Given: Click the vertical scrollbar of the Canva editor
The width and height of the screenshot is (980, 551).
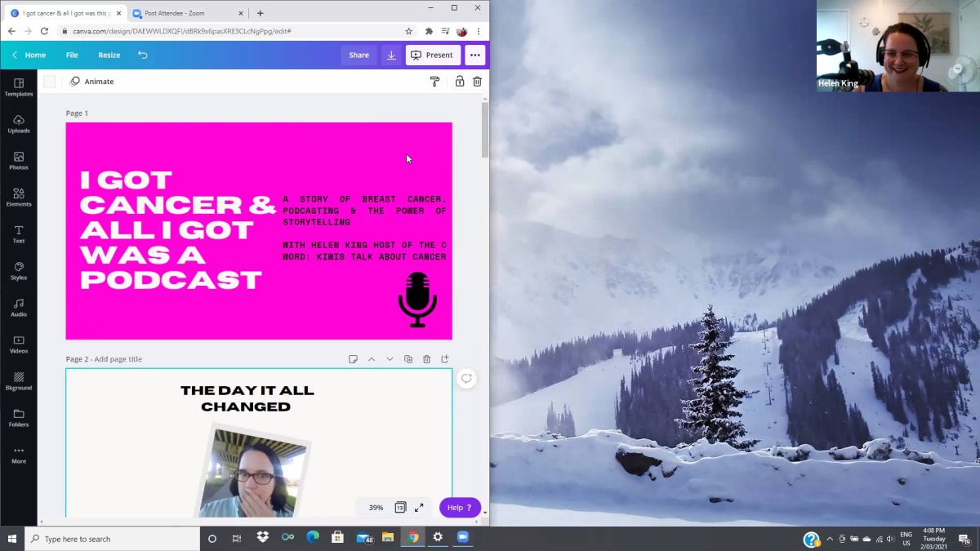Looking at the screenshot, I should click(485, 131).
